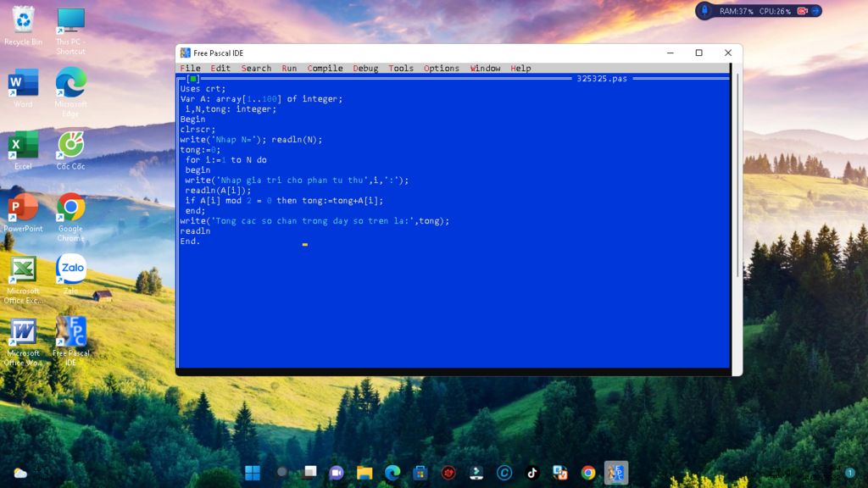The image size is (868, 488).
Task: Open the Help menu
Action: (520, 68)
